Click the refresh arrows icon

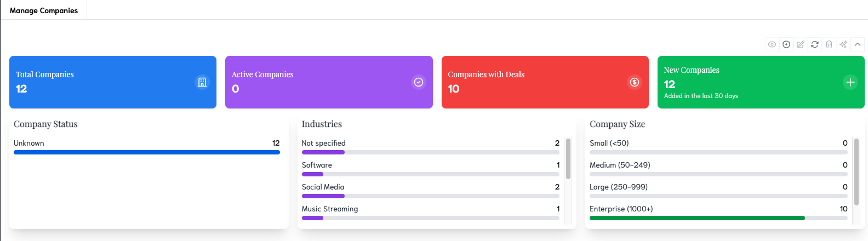[x=815, y=44]
